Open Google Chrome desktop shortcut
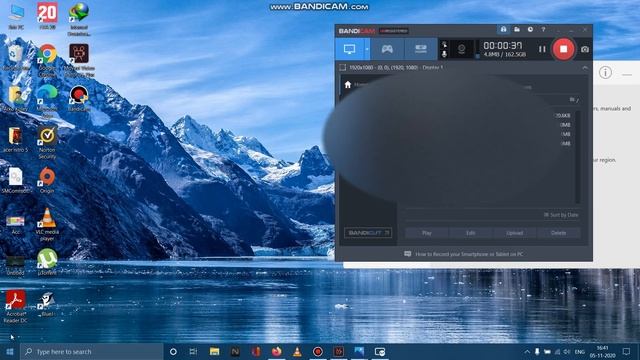Image resolution: width=640 pixels, height=360 pixels. point(47,60)
